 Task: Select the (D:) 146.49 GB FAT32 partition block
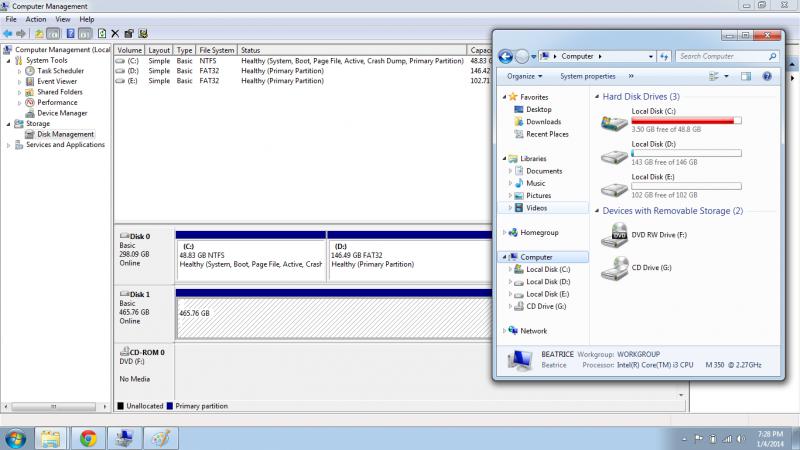(410, 260)
